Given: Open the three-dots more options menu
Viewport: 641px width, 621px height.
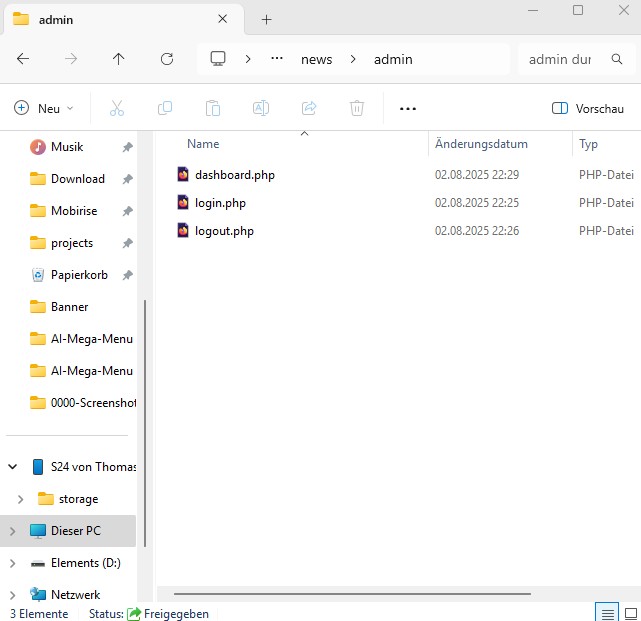Looking at the screenshot, I should click(x=407, y=108).
